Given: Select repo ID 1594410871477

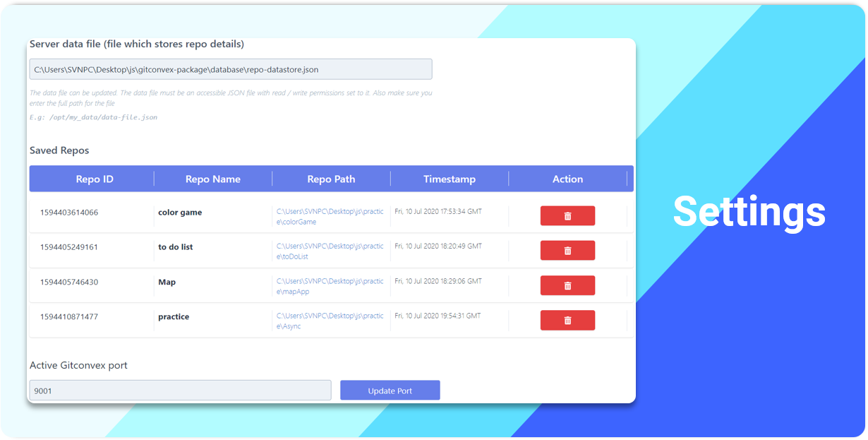Looking at the screenshot, I should tap(69, 316).
